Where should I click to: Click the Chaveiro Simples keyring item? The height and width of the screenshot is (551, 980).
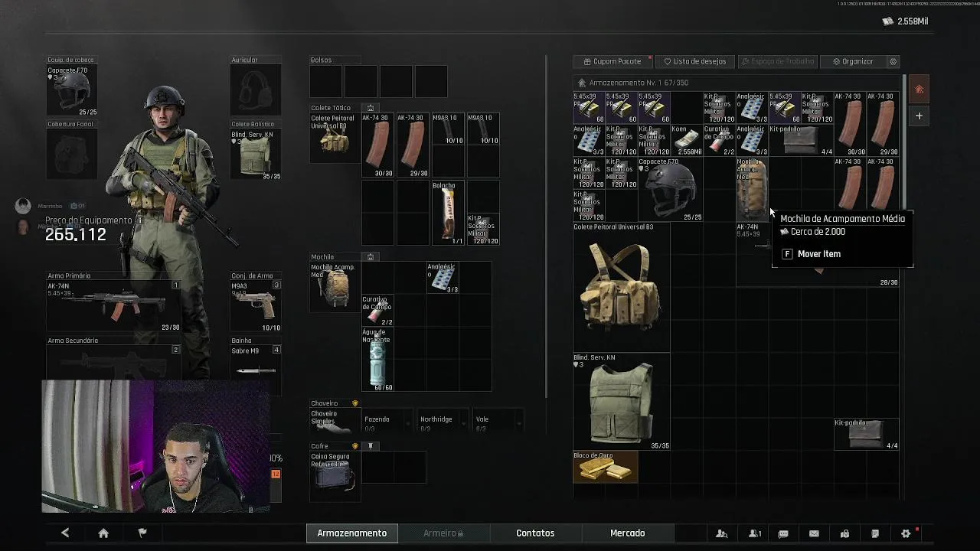(335, 421)
